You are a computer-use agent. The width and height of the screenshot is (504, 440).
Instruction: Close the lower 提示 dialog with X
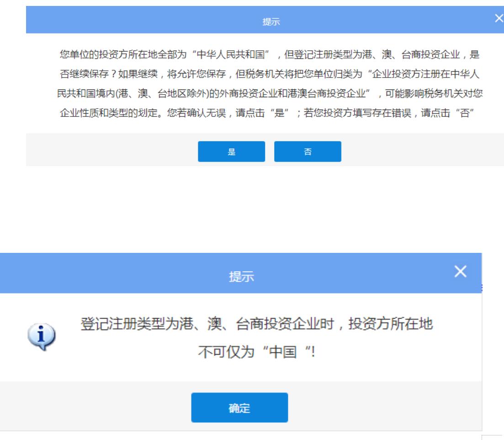[x=460, y=272]
